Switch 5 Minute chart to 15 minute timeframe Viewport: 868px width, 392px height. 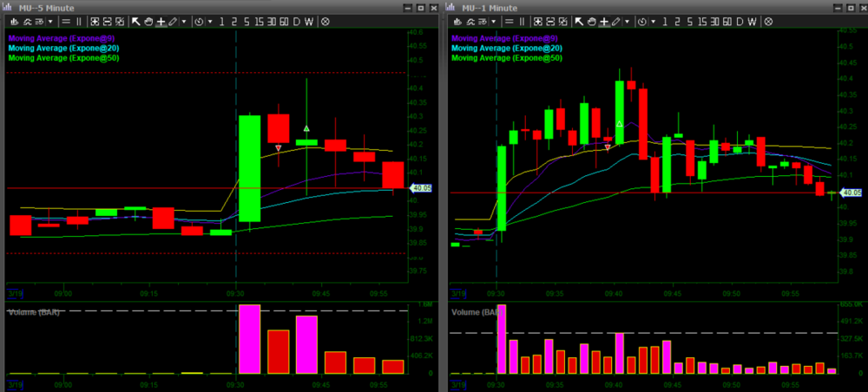[259, 21]
